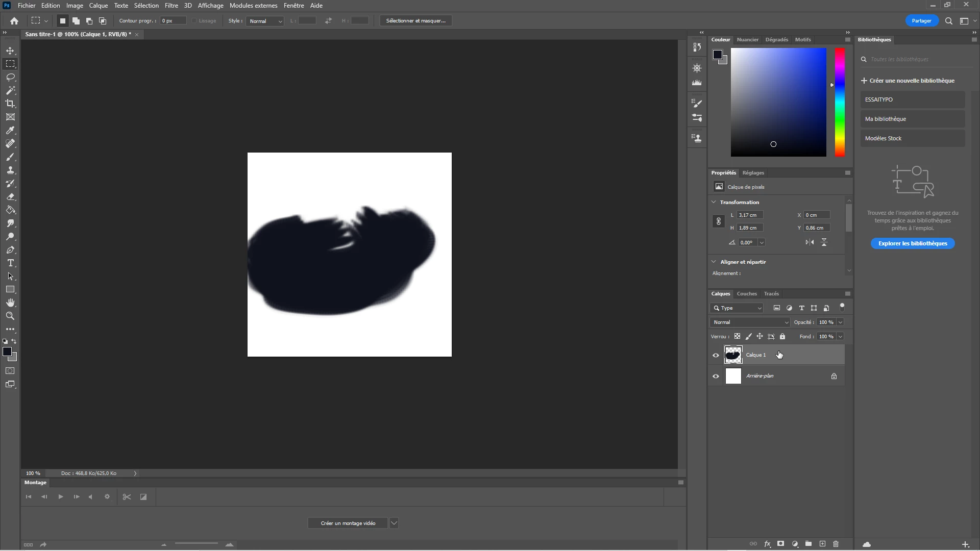Open the Filtre menu

point(171,6)
